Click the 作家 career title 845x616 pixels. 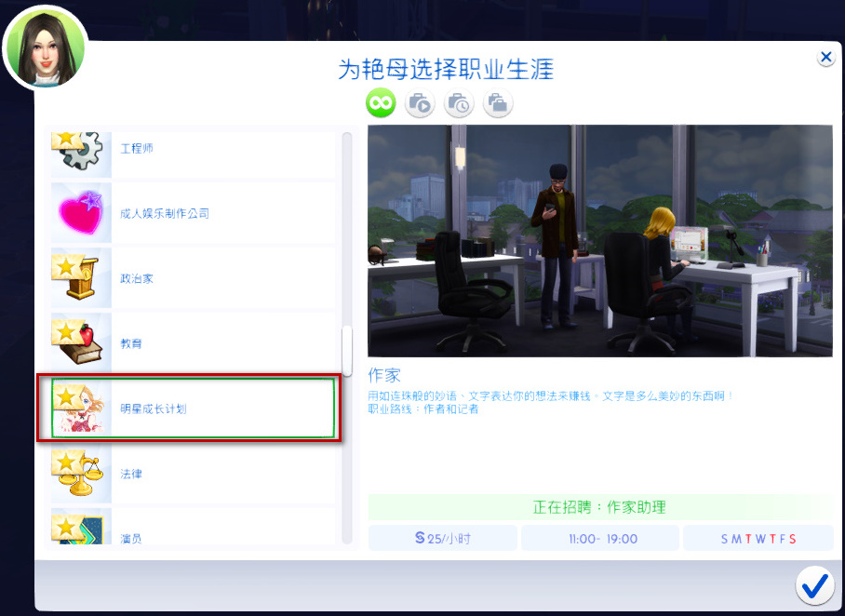coord(384,375)
